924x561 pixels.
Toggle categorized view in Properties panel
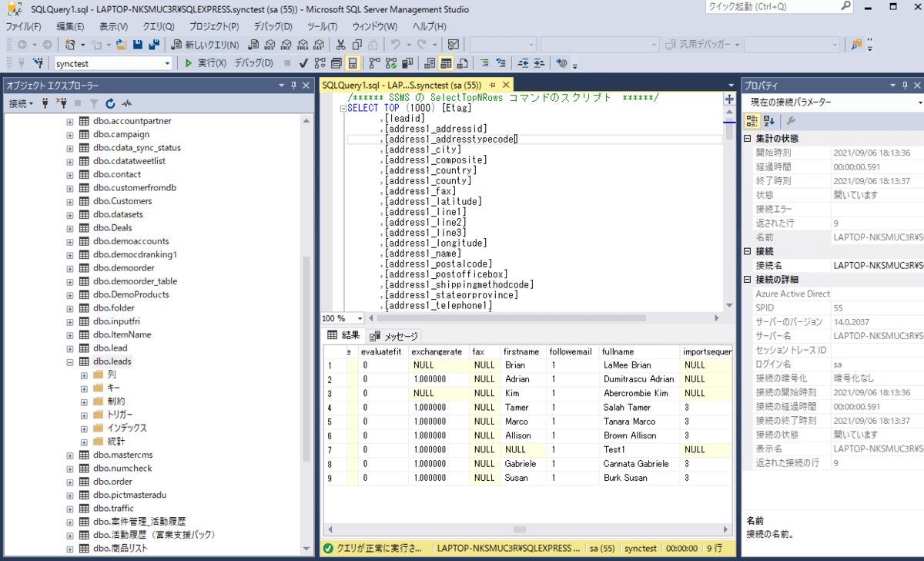(752, 121)
